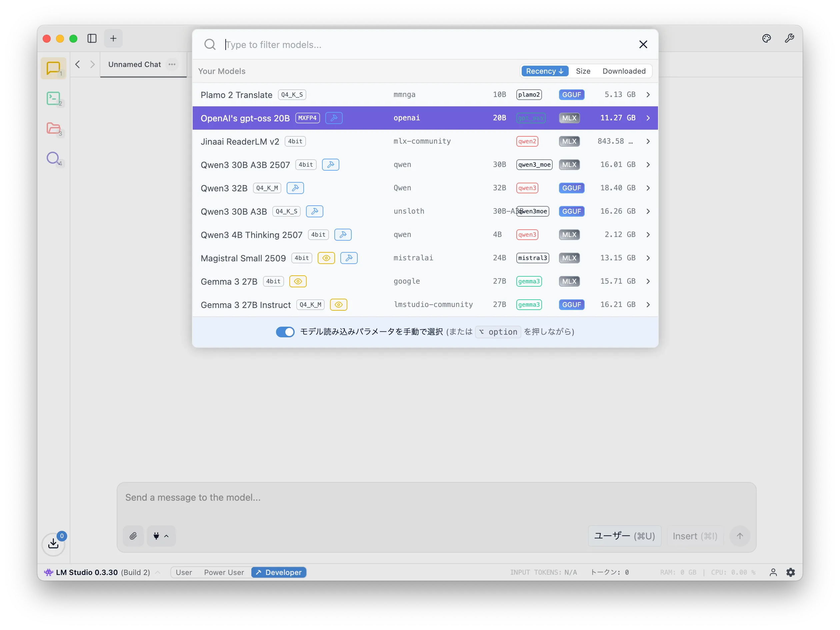Open the My Models folder icon
Screen dimensions: 840x630
pos(53,128)
